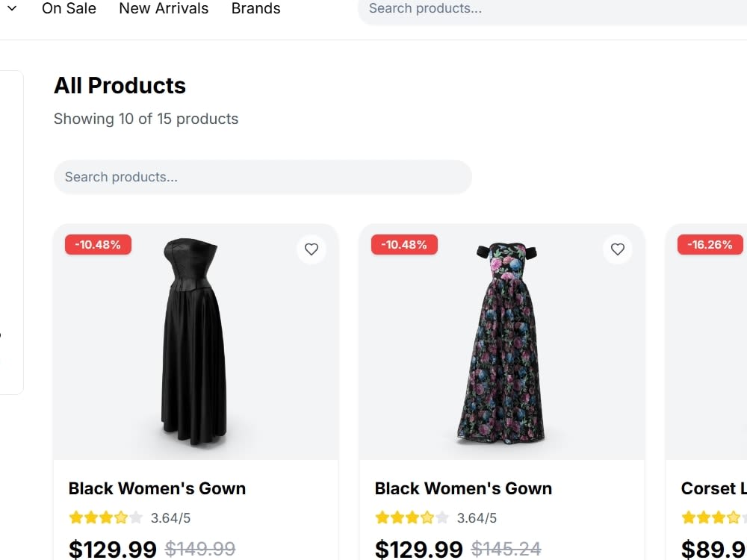Click Black Women's Gown title under floral dress

(463, 488)
